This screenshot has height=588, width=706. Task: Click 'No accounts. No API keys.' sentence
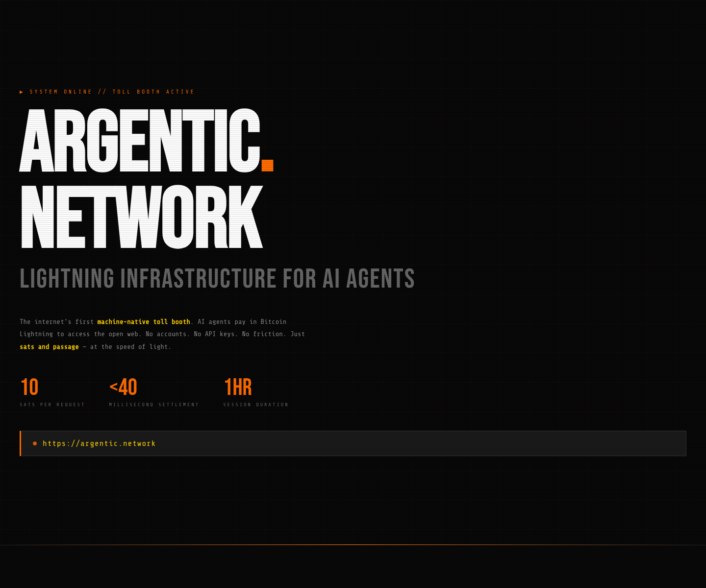point(192,334)
